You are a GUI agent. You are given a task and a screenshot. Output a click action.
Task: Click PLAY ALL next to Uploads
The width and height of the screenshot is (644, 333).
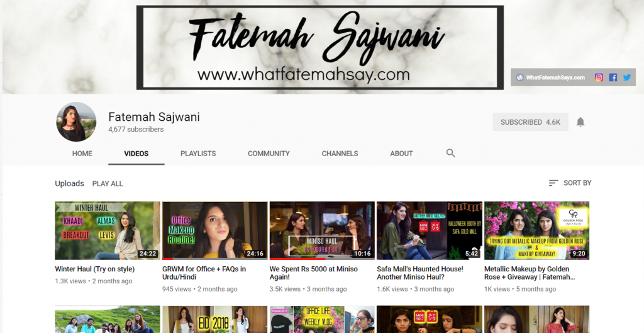[108, 184]
